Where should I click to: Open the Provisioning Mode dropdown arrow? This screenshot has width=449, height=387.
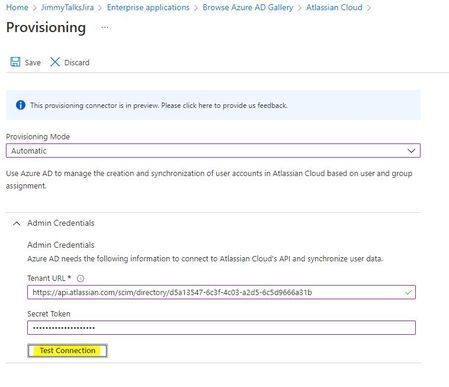tap(411, 151)
